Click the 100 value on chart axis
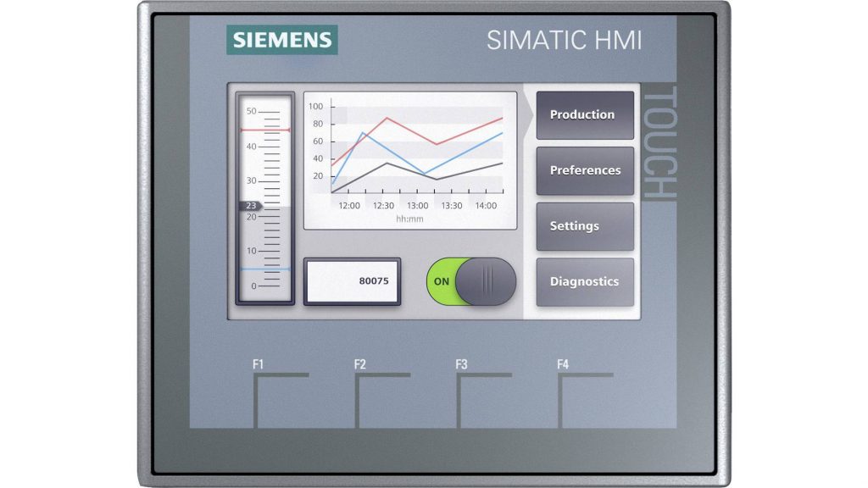The image size is (868, 488). [x=315, y=106]
